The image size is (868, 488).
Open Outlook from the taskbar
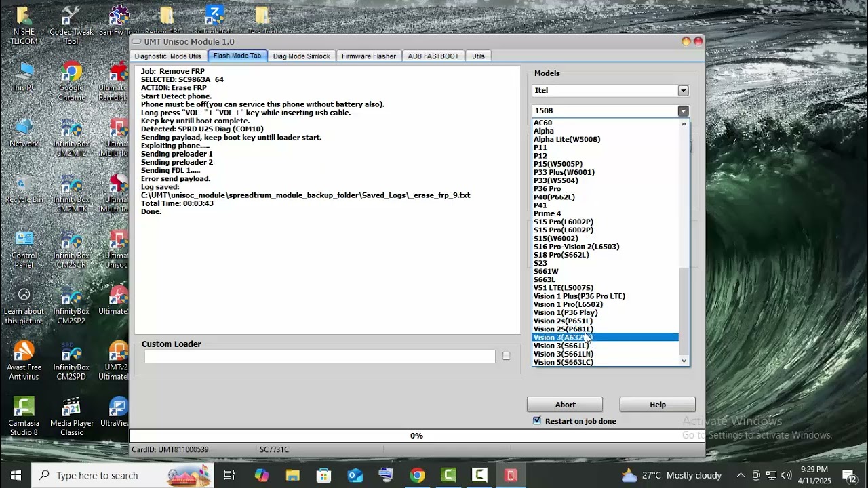355,475
